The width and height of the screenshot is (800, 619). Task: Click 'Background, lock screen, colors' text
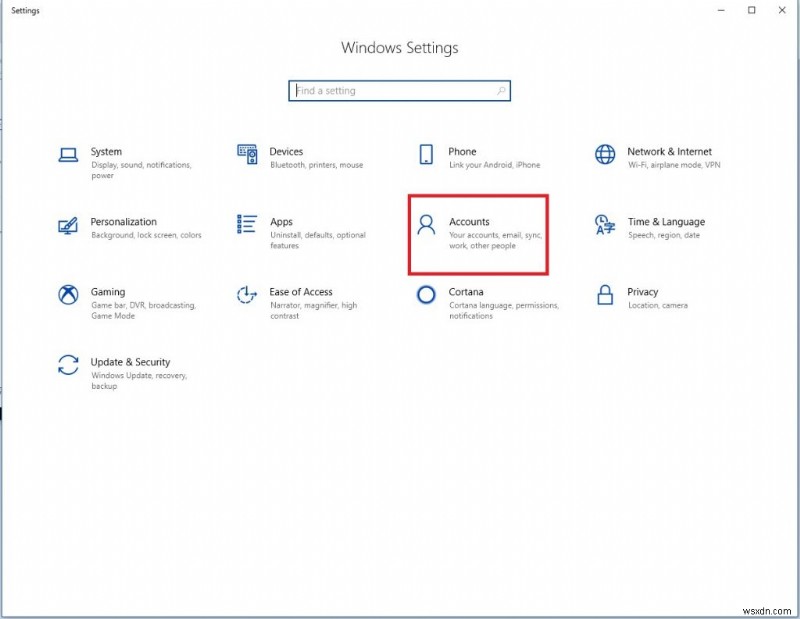pyautogui.click(x=146, y=235)
